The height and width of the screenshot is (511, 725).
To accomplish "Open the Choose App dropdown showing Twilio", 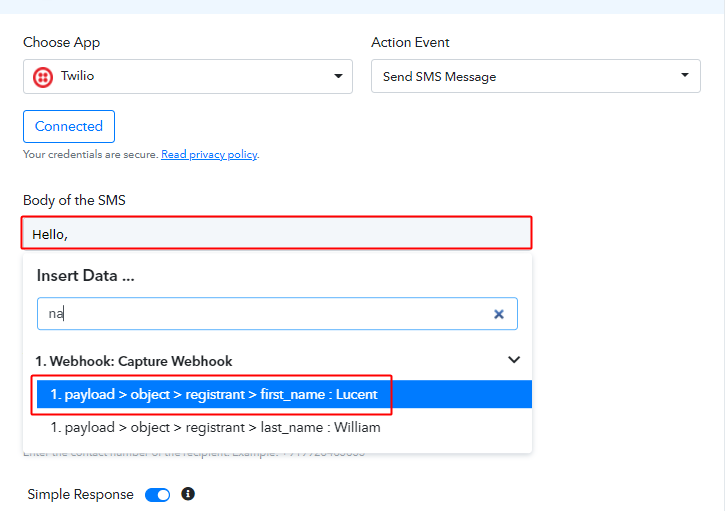I will pos(188,76).
